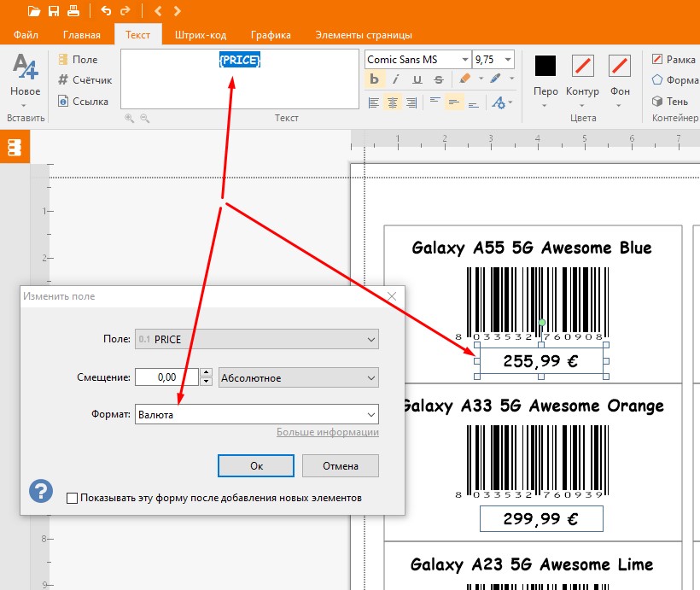Go to the previous record arrow
700x590 pixels.
pos(158,11)
